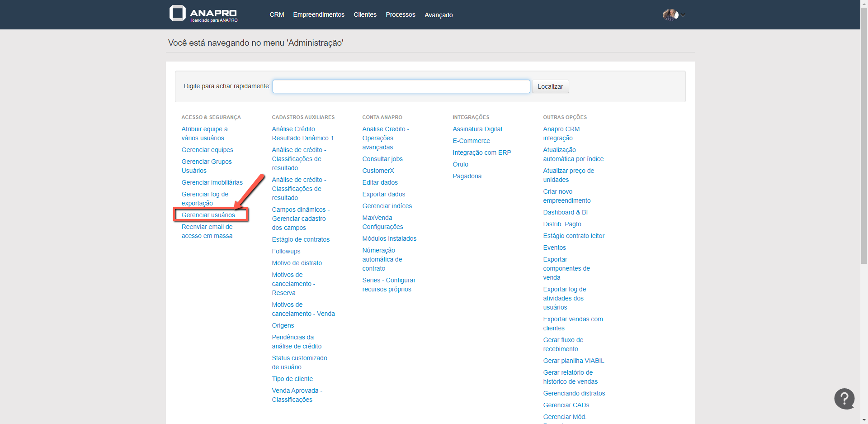The width and height of the screenshot is (868, 424).
Task: Click the Módulos instalados link
Action: [389, 238]
